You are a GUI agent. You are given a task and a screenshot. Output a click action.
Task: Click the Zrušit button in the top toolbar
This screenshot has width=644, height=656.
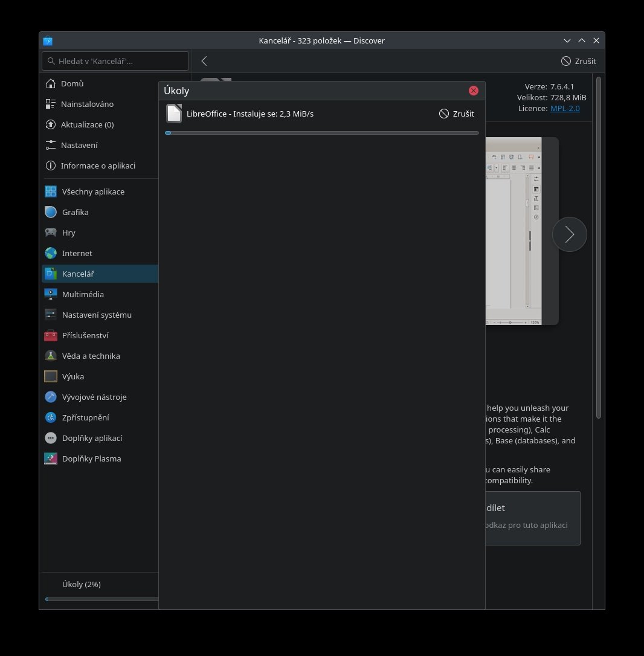click(579, 61)
